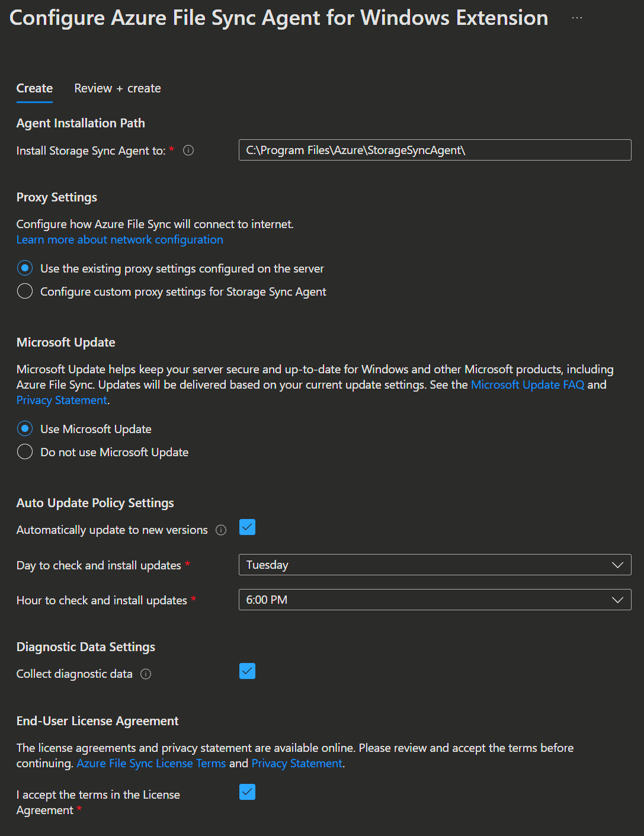Click info icon next to Automatically update option
644x836 pixels.
tap(221, 530)
